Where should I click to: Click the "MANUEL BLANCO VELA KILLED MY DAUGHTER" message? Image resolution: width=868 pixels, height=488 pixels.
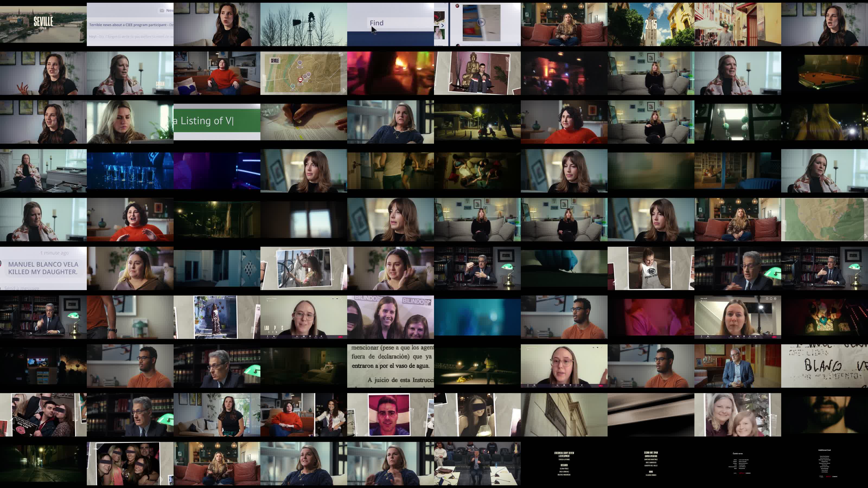coord(43,268)
